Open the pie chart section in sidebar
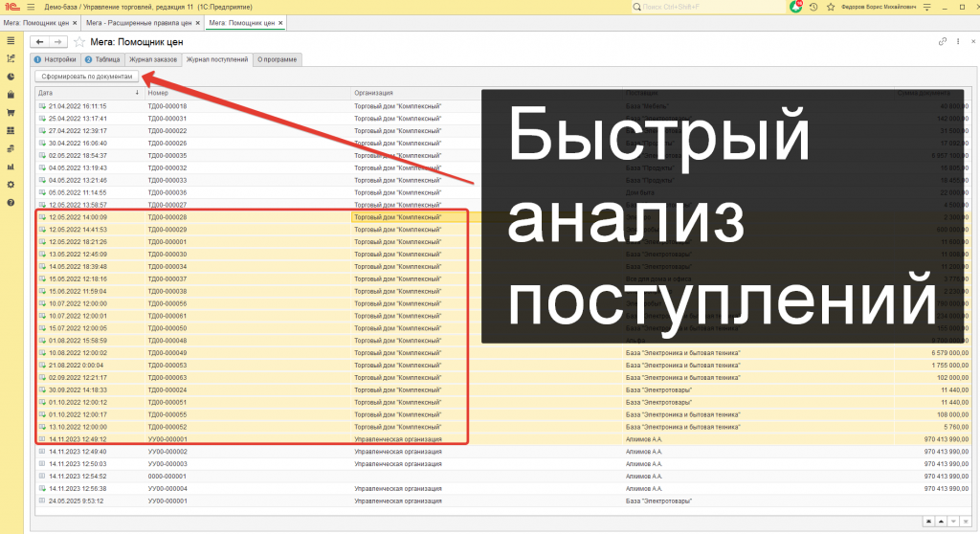Image resolution: width=980 pixels, height=534 pixels. click(11, 77)
